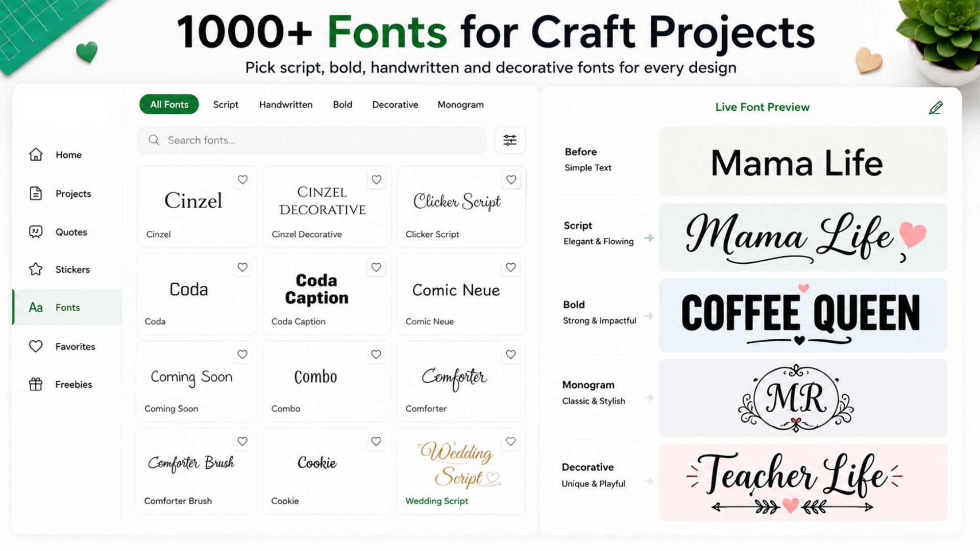
Task: Open Stickers star icon
Action: 36,269
